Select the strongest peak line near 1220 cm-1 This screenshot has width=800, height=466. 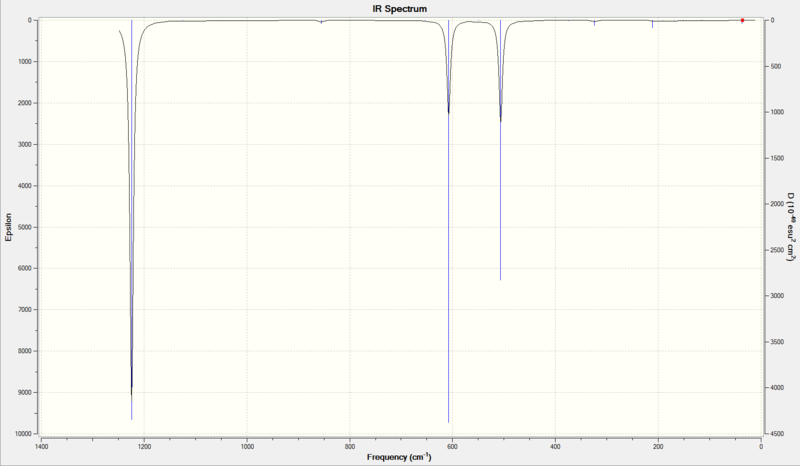(132, 219)
